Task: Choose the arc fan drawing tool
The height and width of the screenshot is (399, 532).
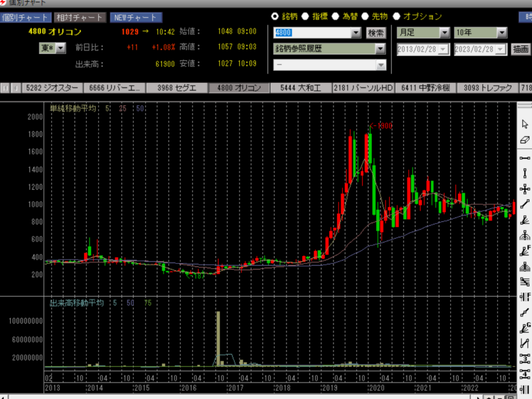Action: 525,235
